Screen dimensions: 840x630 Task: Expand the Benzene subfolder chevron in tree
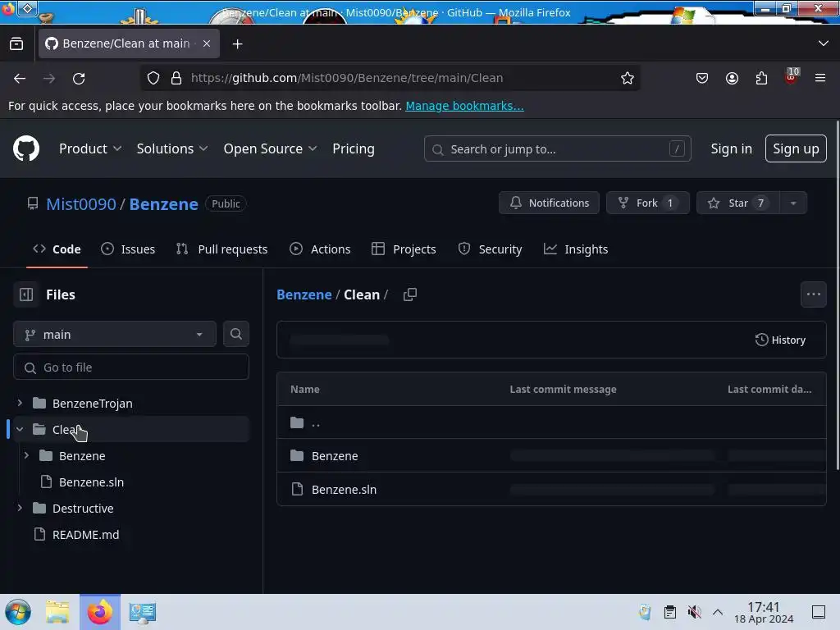(x=26, y=455)
